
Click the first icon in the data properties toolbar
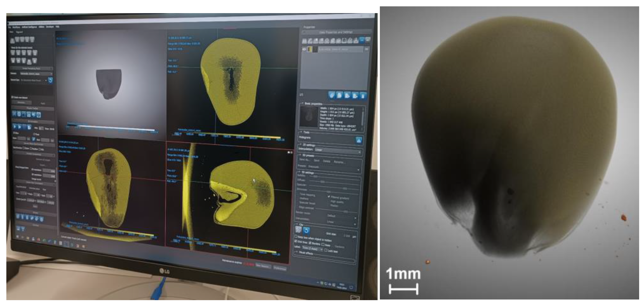(304, 41)
